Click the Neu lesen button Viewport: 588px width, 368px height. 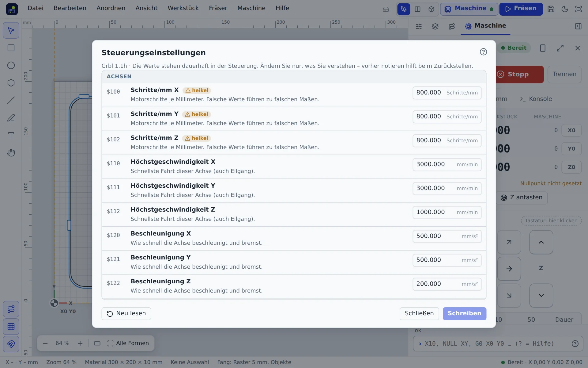[126, 314]
